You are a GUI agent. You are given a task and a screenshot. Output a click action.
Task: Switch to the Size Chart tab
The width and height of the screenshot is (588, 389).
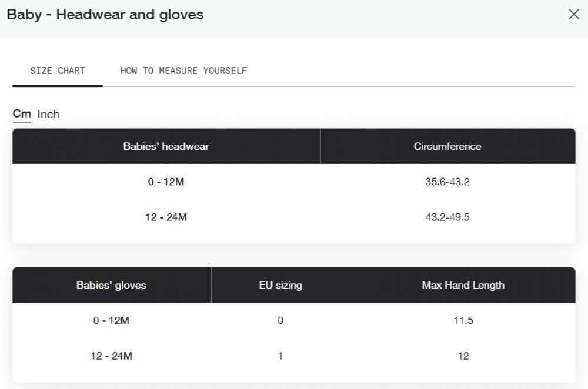[x=58, y=71]
